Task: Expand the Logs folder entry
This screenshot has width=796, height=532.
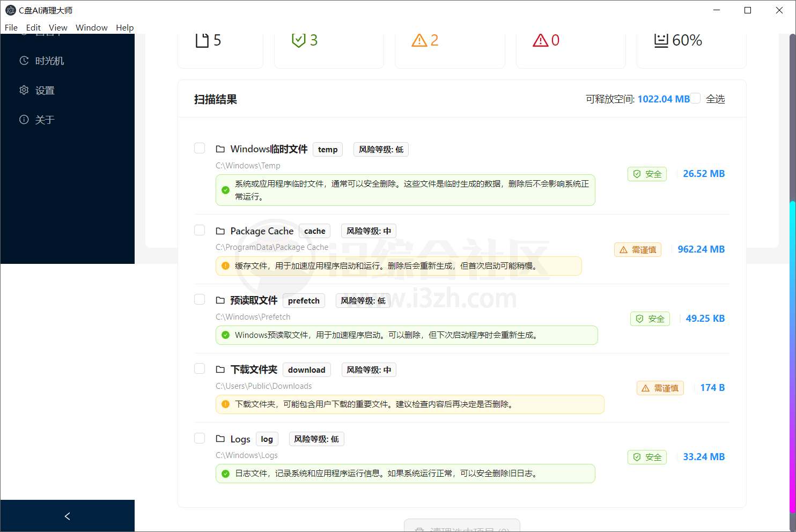Action: click(220, 438)
